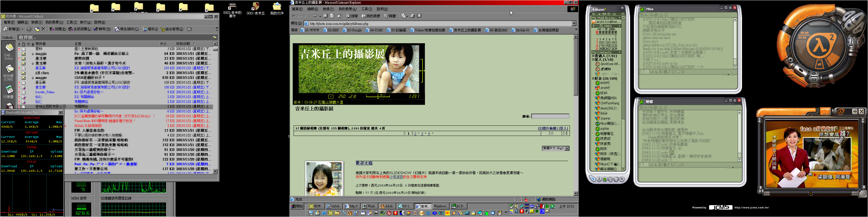Click the Move to Folder icon in Outlook
This screenshot has width=868, height=217.
37,29
